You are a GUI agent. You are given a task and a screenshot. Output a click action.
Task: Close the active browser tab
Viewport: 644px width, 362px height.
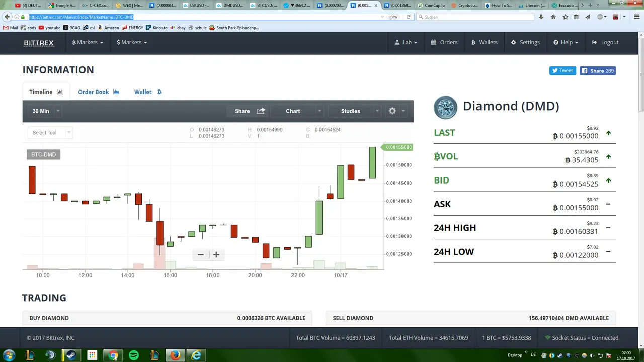point(376,5)
